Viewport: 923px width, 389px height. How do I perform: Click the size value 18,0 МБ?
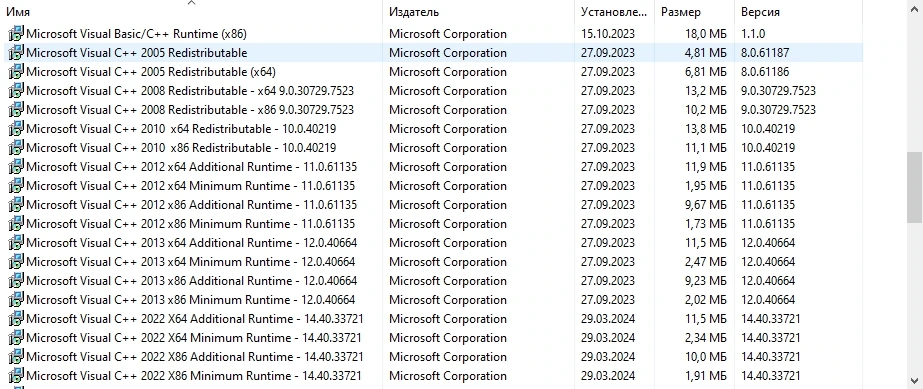[x=706, y=34]
